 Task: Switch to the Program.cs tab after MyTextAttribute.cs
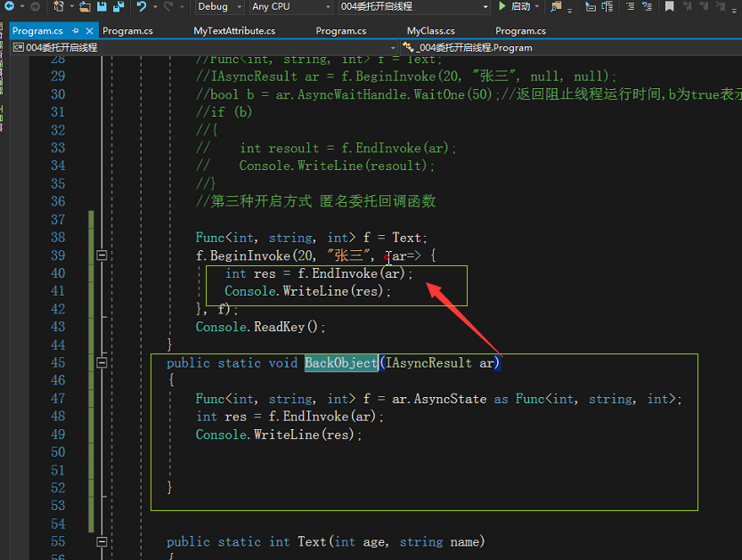[x=340, y=31]
